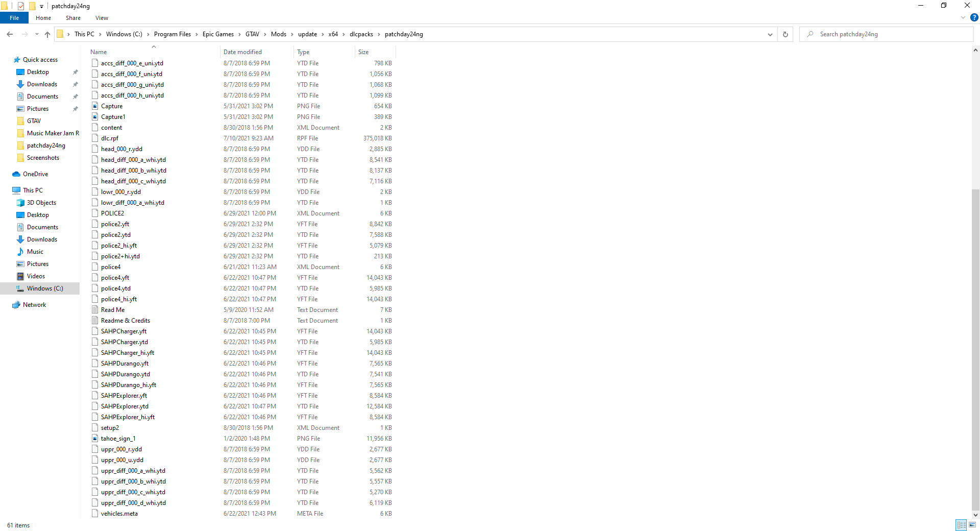
Task: Click the scrollbar down arrow
Action: [x=975, y=515]
